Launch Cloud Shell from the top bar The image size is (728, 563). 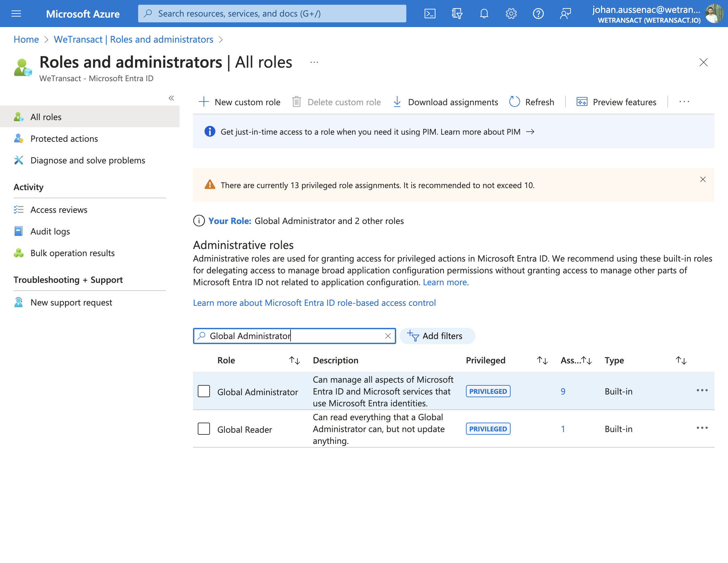430,14
